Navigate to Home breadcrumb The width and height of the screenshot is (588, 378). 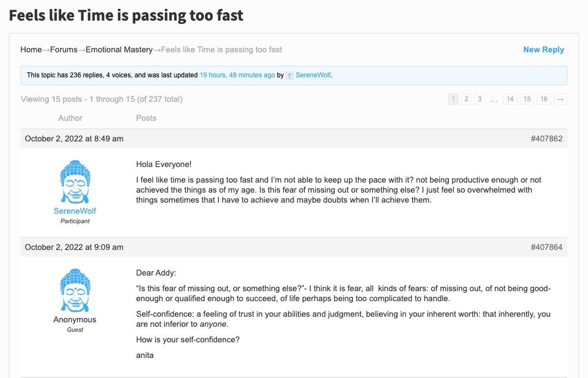pyautogui.click(x=31, y=50)
